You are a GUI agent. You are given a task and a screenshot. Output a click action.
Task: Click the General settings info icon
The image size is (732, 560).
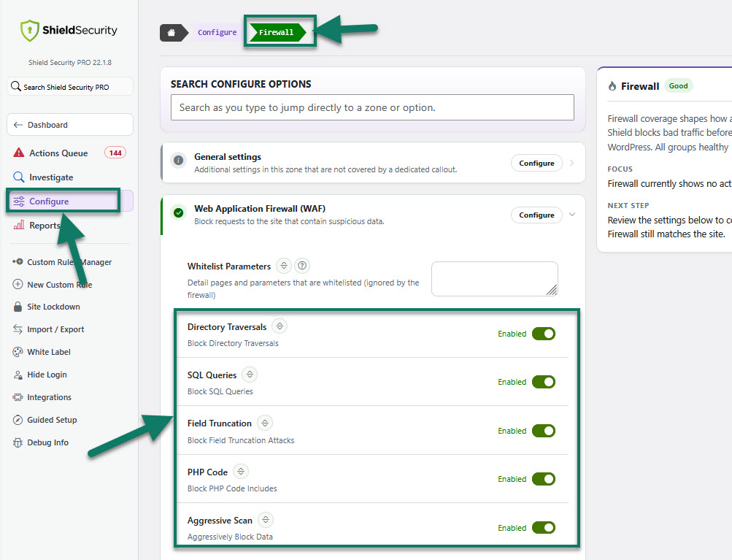[x=178, y=160]
